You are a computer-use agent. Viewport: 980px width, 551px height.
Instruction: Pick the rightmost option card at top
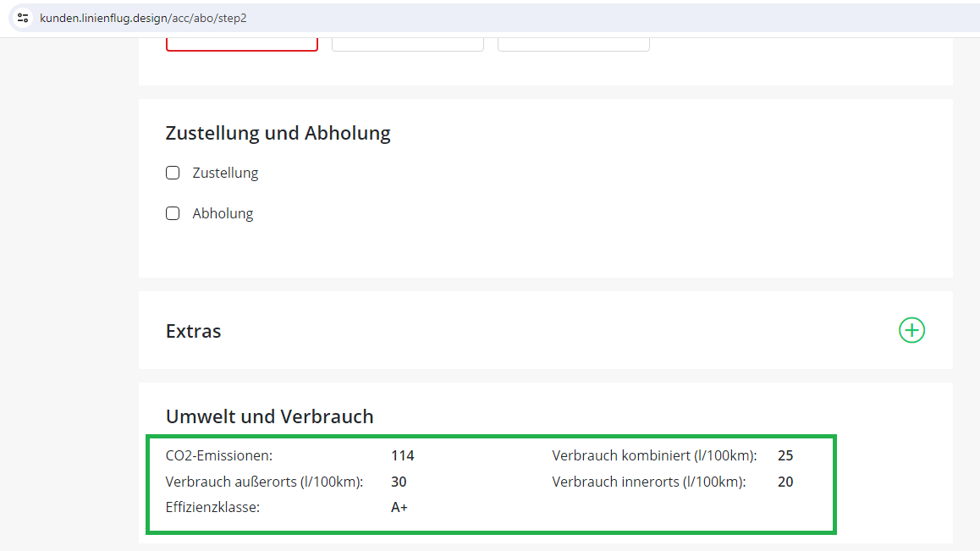tap(573, 43)
